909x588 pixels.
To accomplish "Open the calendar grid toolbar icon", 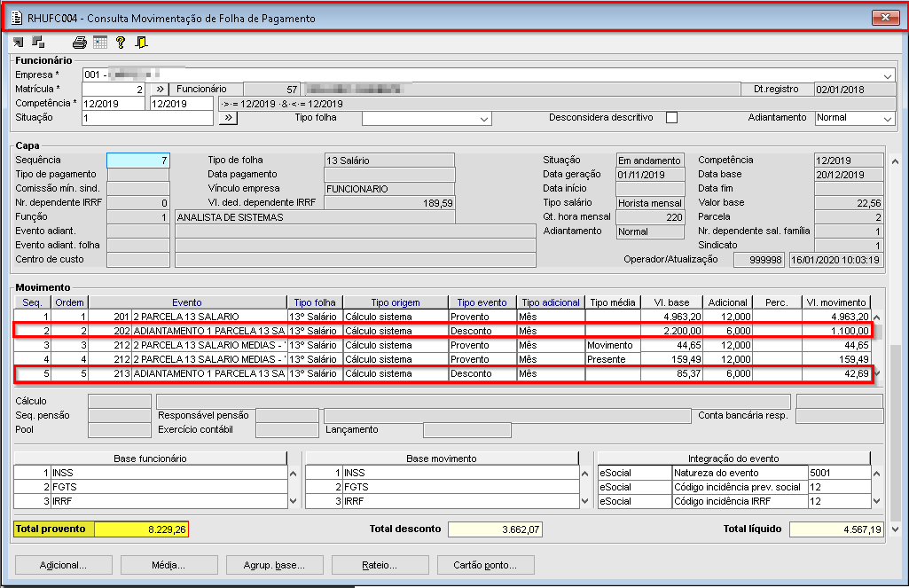I will pos(99,42).
